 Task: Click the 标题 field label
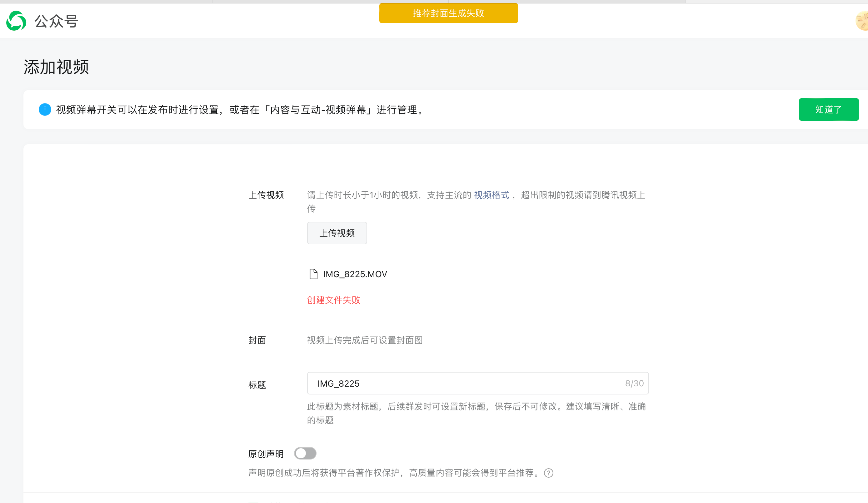257,385
